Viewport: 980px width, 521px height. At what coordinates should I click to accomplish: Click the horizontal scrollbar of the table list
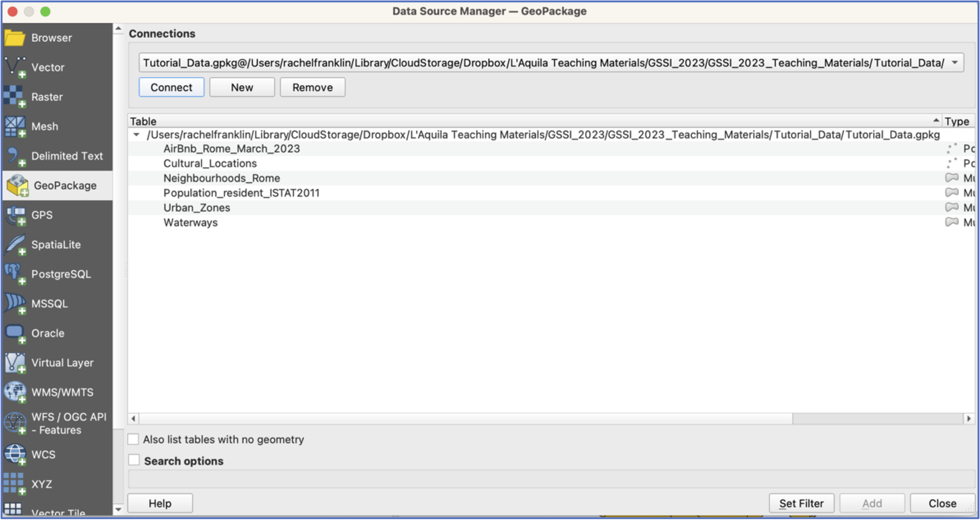[551, 419]
